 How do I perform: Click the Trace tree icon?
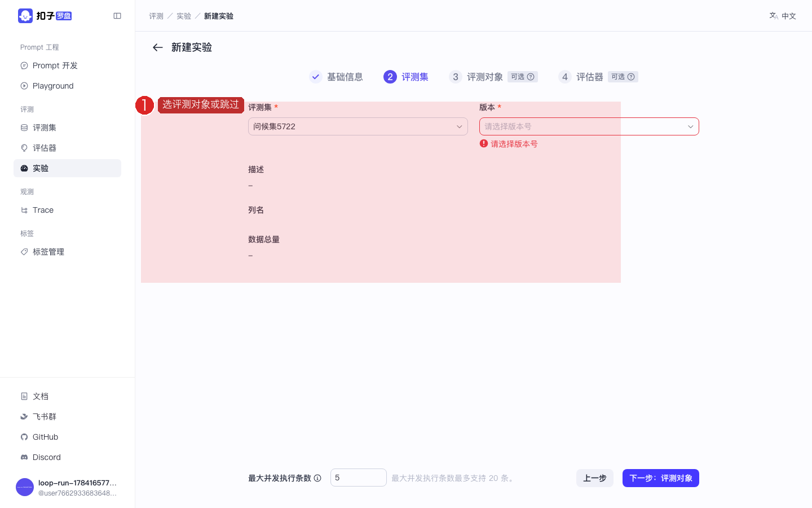pyautogui.click(x=24, y=210)
